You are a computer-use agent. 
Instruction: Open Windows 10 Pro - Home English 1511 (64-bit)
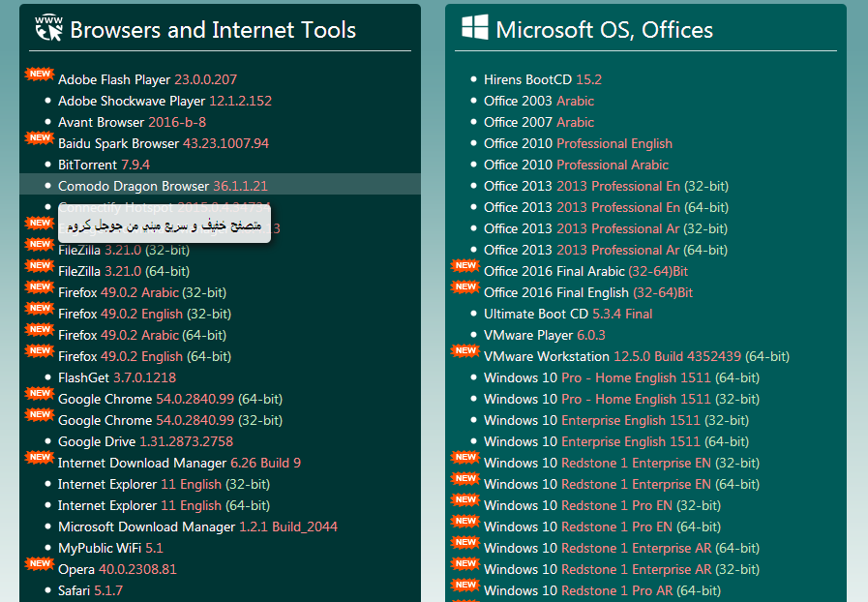pos(621,377)
